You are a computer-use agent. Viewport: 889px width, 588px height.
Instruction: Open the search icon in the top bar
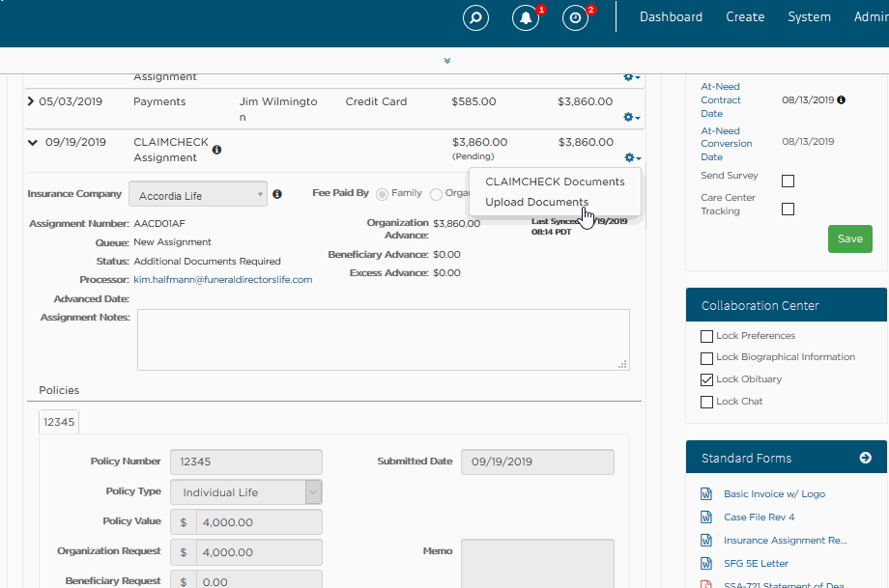pyautogui.click(x=475, y=17)
